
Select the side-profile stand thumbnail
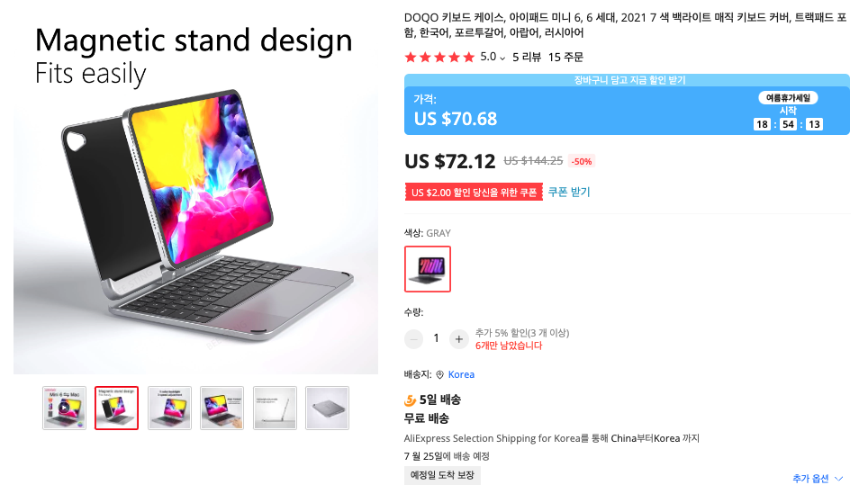coord(275,409)
